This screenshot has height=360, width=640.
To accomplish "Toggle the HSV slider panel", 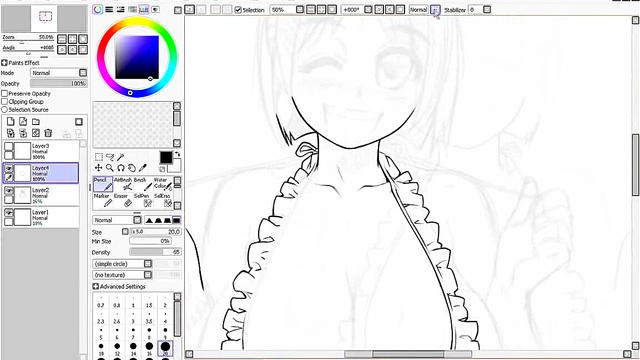I will point(121,9).
